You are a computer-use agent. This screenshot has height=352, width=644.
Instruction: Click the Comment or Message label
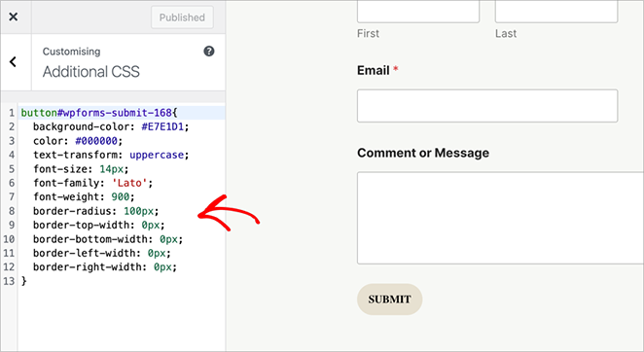click(423, 153)
